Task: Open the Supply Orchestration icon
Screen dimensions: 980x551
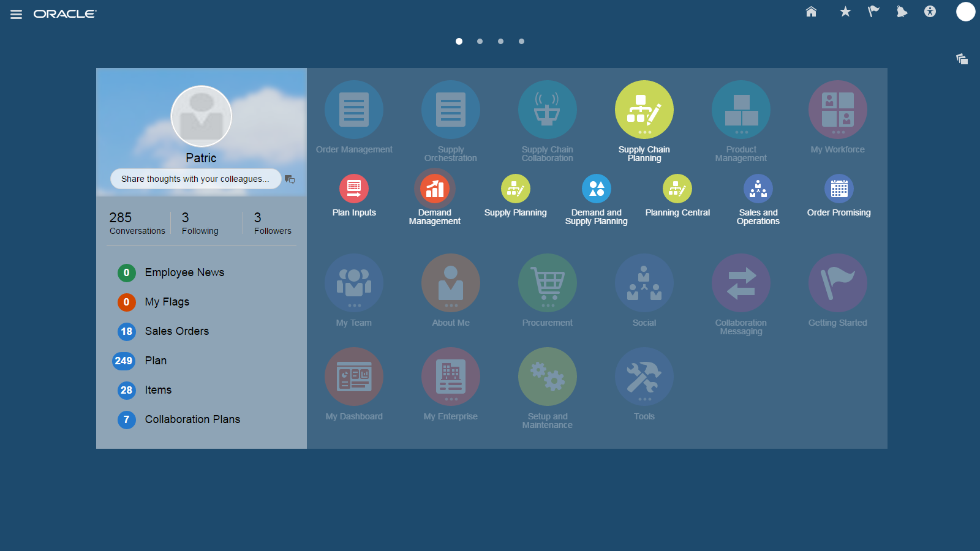Action: (451, 110)
